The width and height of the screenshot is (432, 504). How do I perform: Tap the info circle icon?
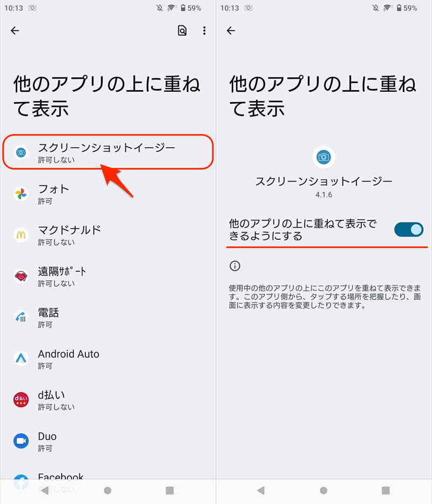tap(235, 266)
